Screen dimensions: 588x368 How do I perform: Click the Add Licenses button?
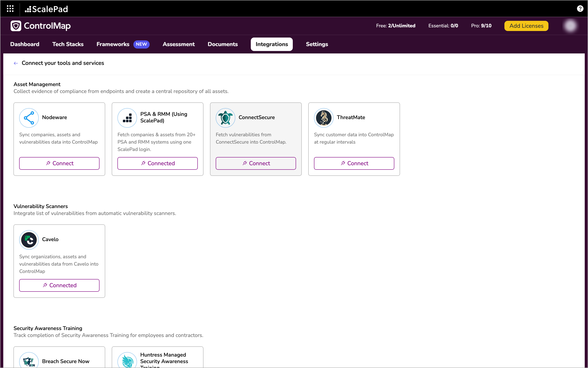[x=526, y=26]
